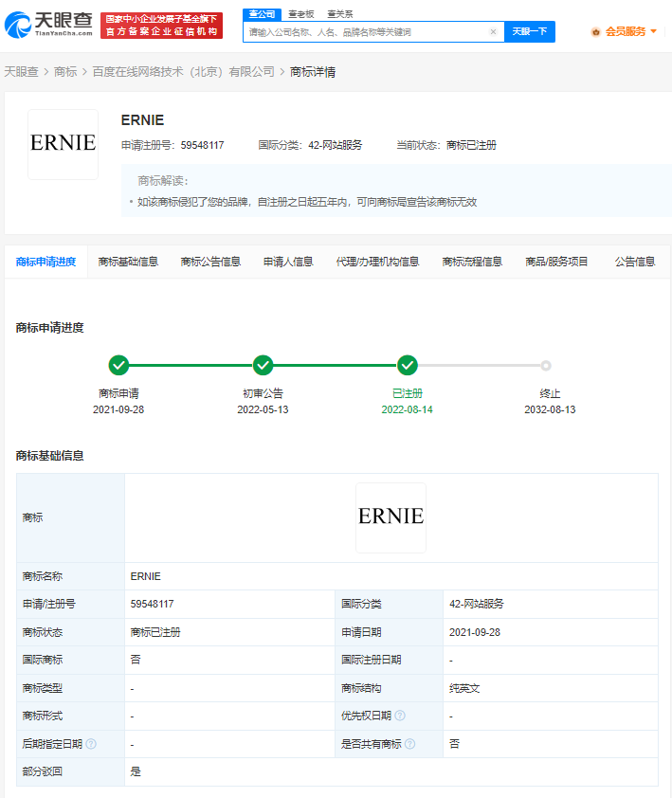Expand the 会员服务 dropdown arrow
The height and width of the screenshot is (798, 672).
click(x=653, y=32)
